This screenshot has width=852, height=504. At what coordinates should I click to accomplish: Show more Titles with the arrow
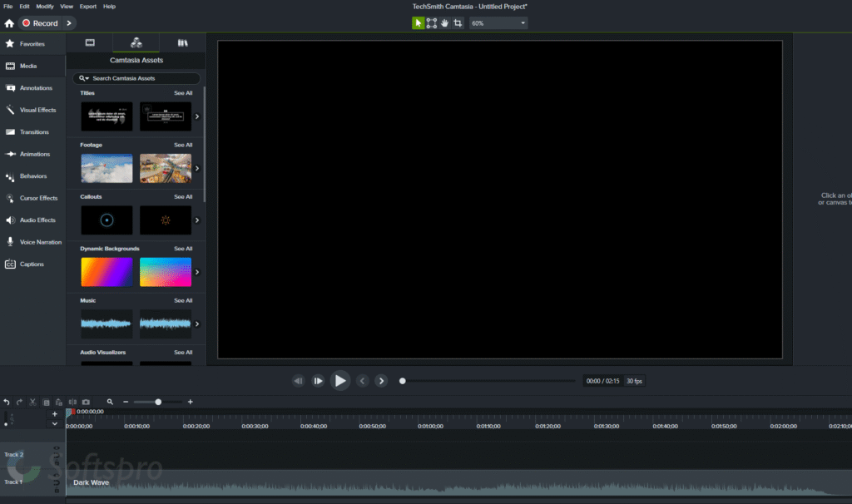(197, 116)
